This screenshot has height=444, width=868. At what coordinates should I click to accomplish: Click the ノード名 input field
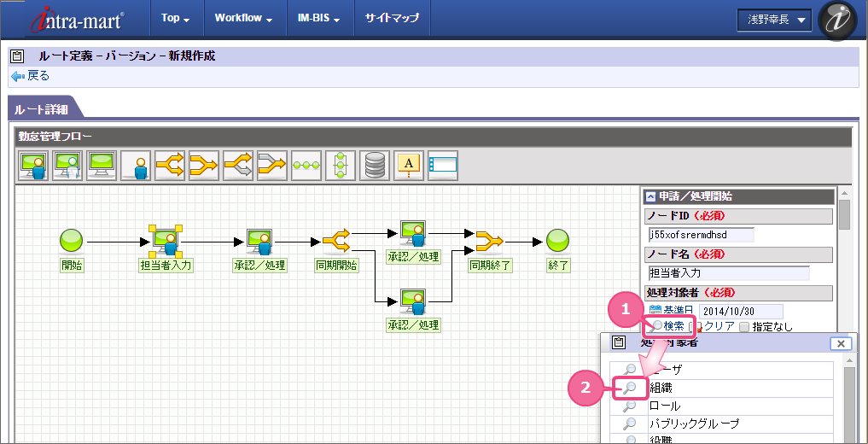click(x=729, y=273)
